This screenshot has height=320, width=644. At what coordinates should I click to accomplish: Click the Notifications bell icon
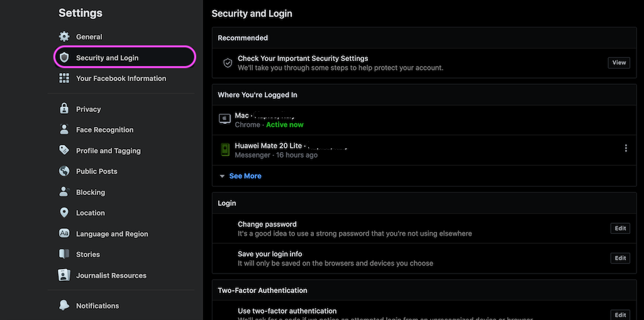[64, 305]
